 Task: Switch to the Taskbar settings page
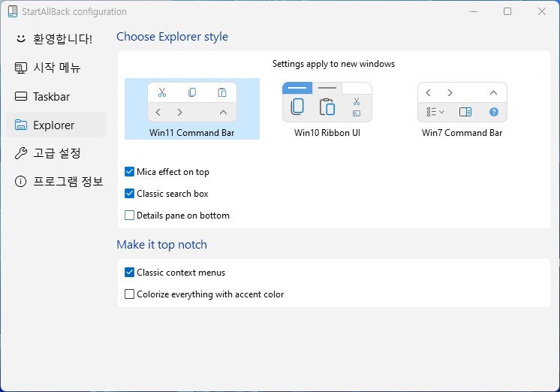(x=56, y=96)
